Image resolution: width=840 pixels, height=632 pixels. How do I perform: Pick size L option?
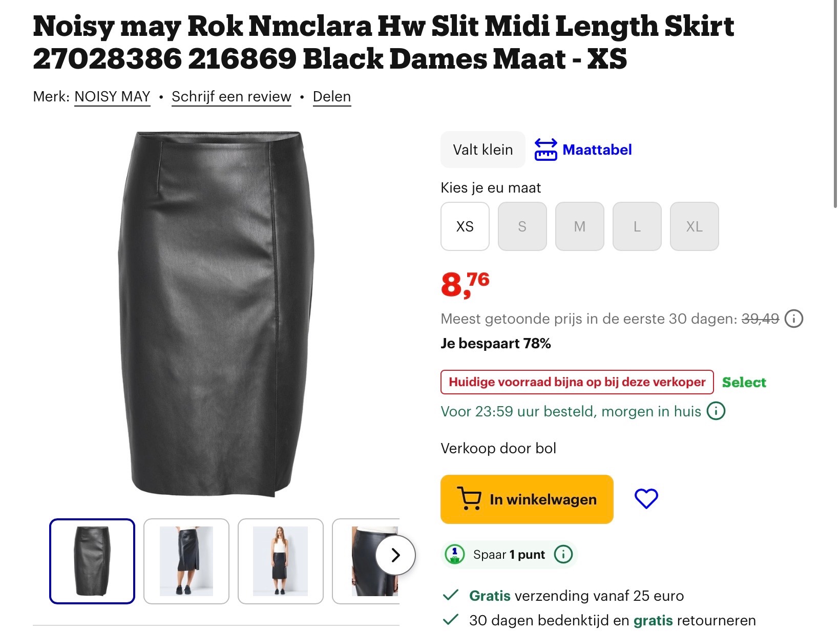point(637,226)
